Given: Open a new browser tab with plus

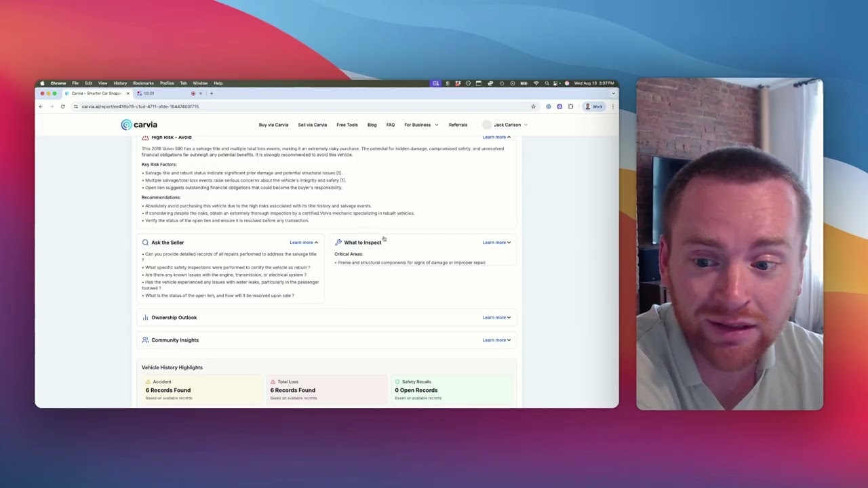Looking at the screenshot, I should coord(212,94).
